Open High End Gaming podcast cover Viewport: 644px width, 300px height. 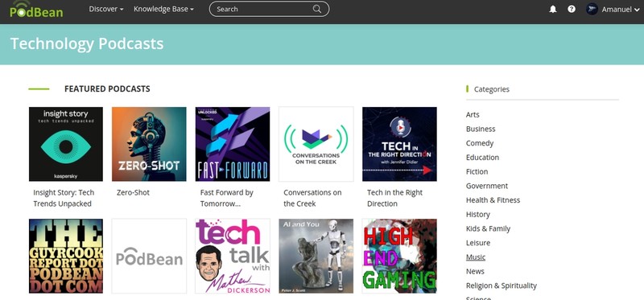pos(399,256)
